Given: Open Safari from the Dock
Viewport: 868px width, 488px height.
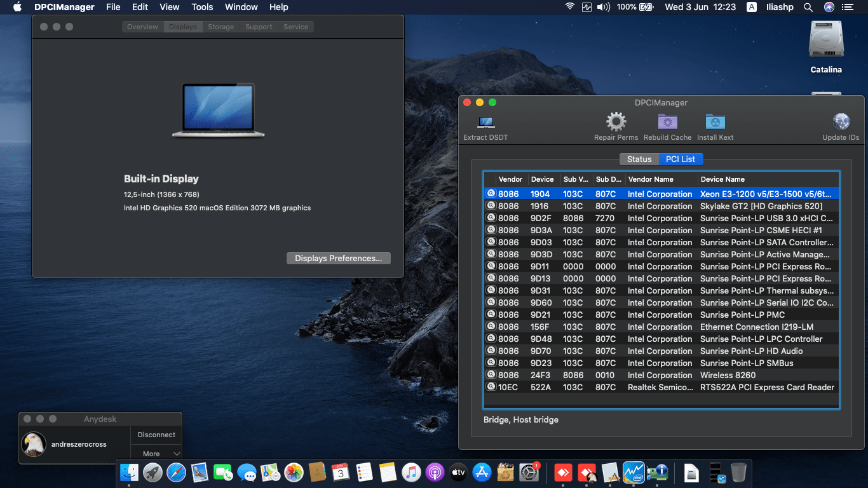Looking at the screenshot, I should point(176,472).
